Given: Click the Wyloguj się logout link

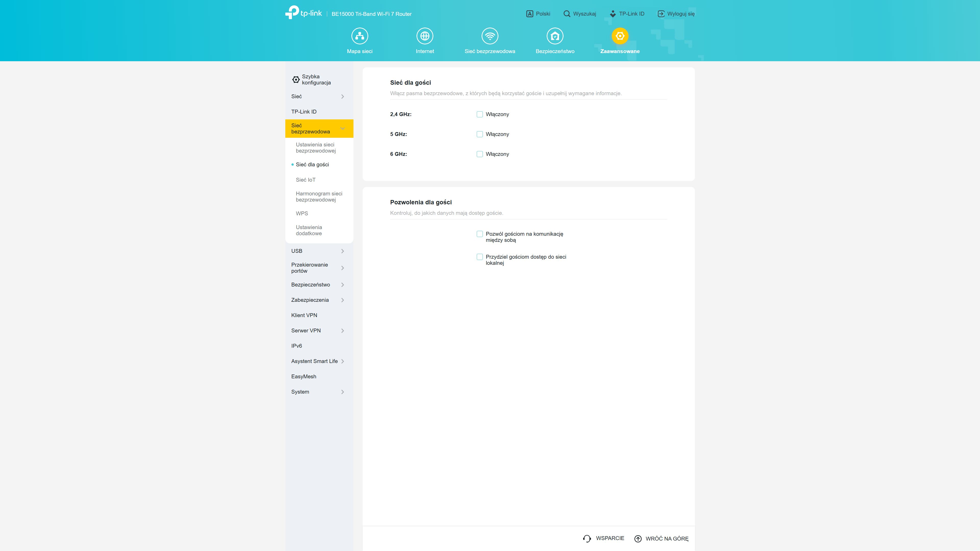Looking at the screenshot, I should coord(676,14).
